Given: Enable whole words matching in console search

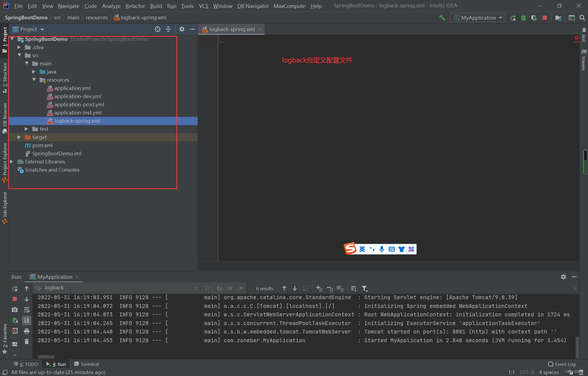Looking at the screenshot, I should [230, 288].
